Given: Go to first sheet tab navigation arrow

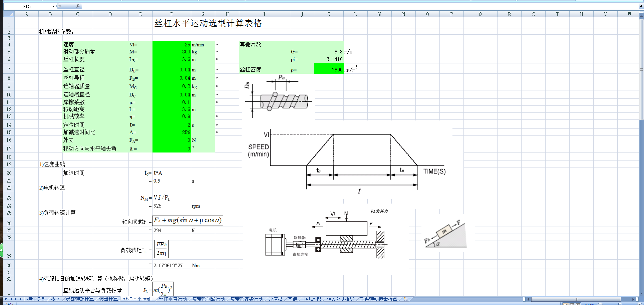Looking at the screenshot, I should click(x=6, y=299).
